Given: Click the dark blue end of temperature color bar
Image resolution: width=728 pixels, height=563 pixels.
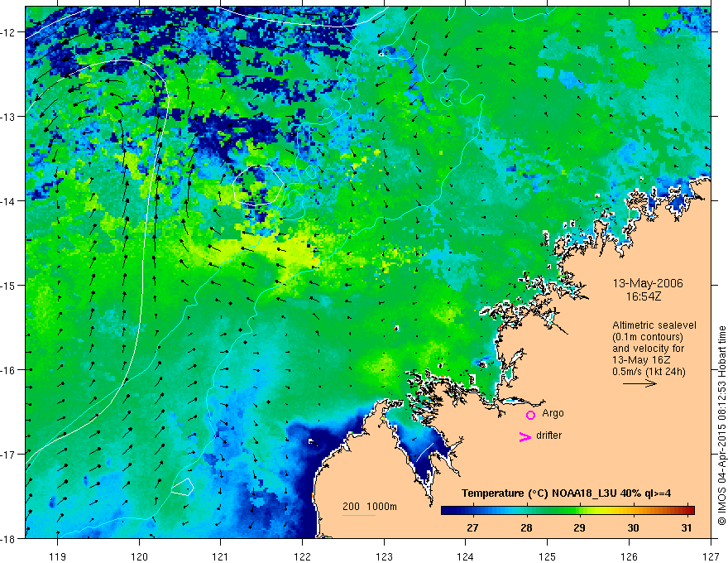Looking at the screenshot, I should tap(448, 511).
